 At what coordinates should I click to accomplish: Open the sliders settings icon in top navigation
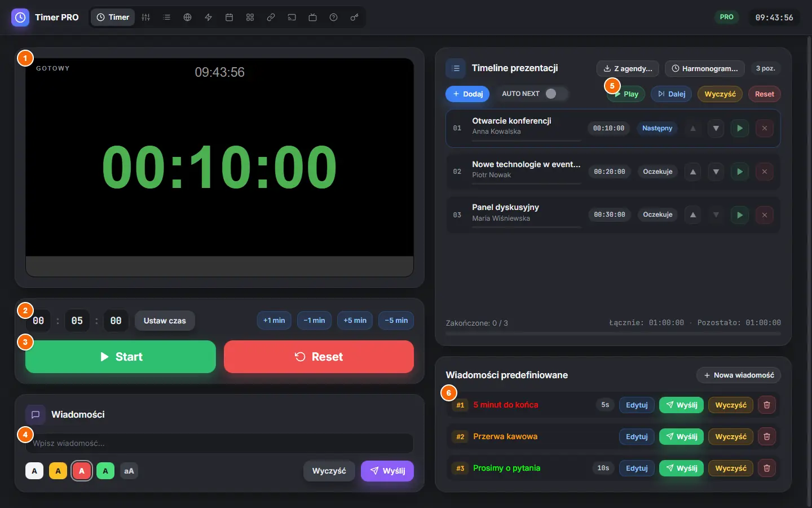tap(146, 17)
